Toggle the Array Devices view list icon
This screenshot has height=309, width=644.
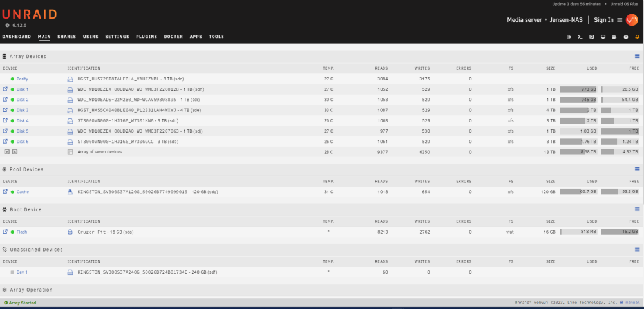[x=637, y=56]
